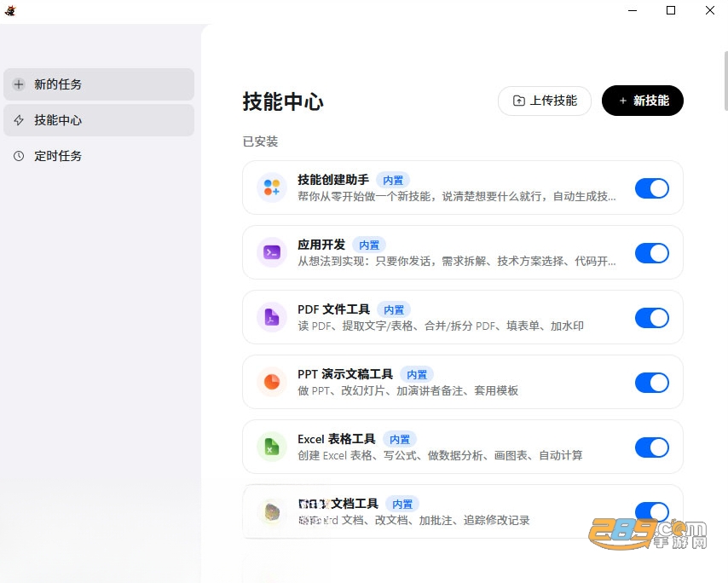Click the plus icon beside 新的任务

pos(19,84)
